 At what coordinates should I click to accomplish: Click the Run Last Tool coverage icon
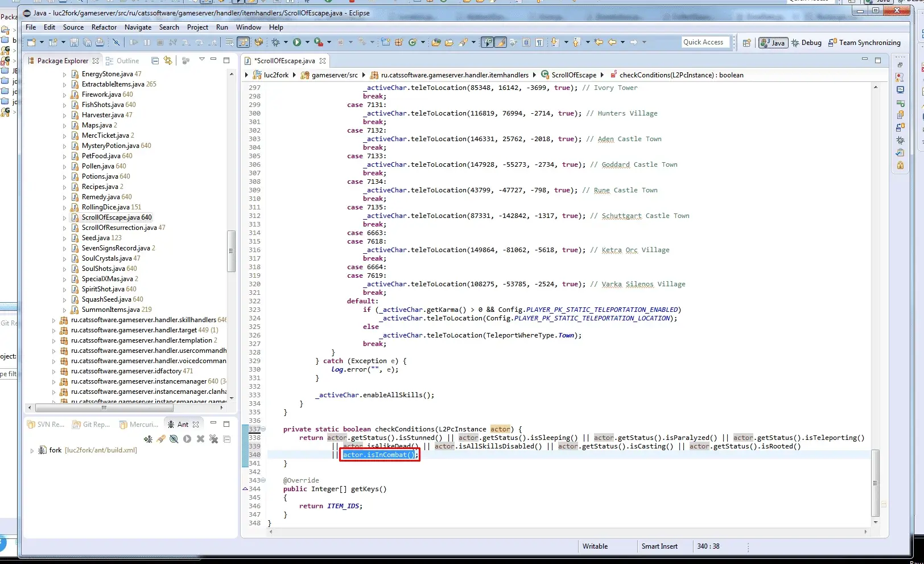point(319,42)
